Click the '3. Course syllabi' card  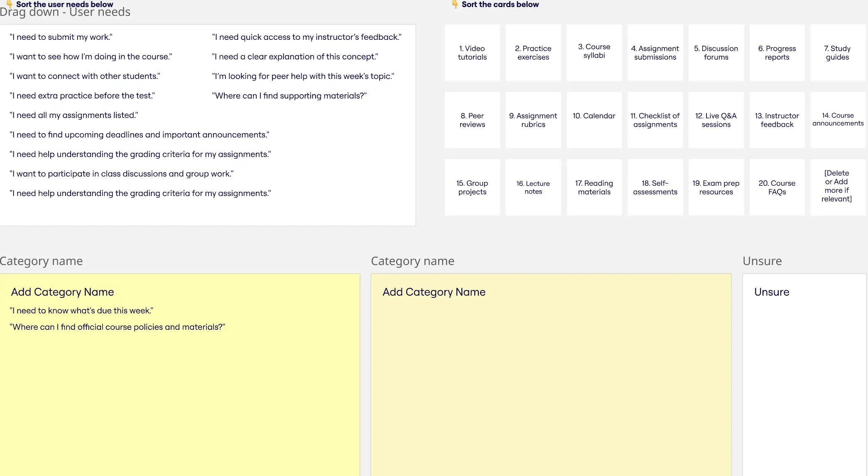(594, 53)
